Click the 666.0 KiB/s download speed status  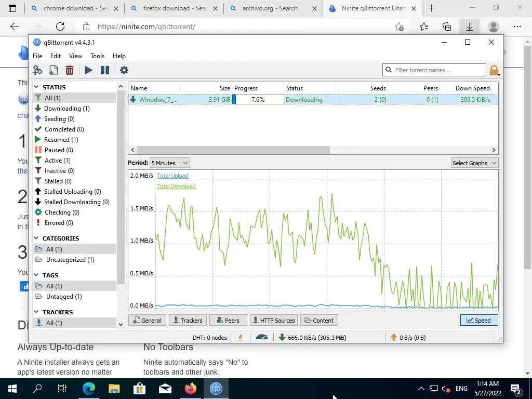tap(312, 338)
